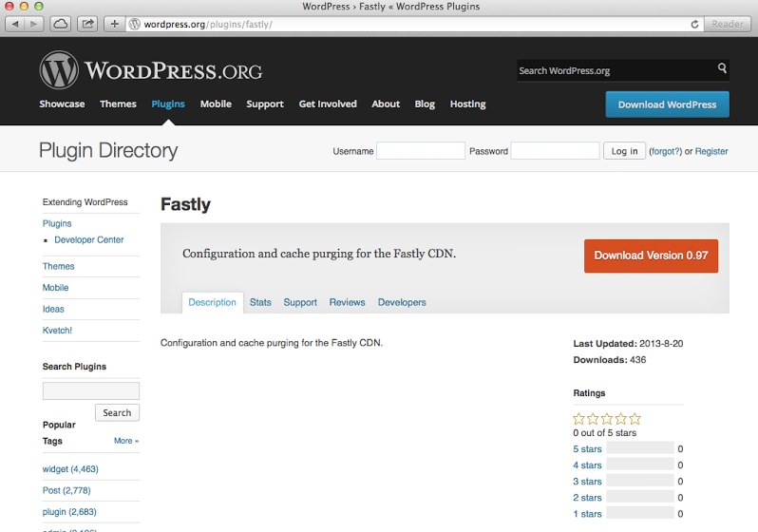Open the Developer Center link
Image resolution: width=758 pixels, height=532 pixels.
tap(89, 240)
